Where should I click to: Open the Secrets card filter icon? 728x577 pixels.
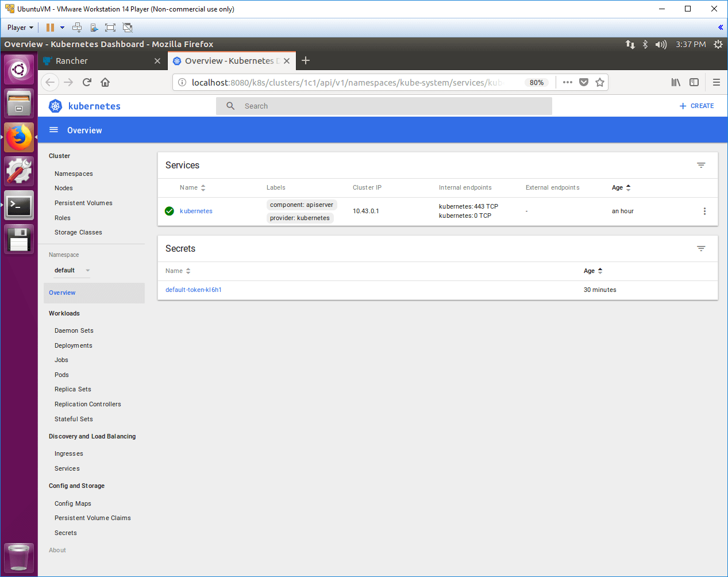click(701, 248)
